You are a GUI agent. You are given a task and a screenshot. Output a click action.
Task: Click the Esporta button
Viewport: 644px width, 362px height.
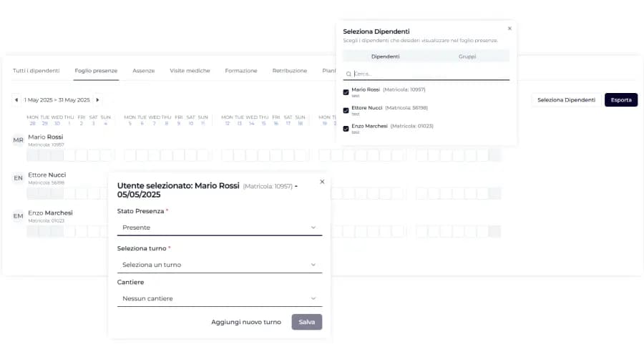point(621,99)
